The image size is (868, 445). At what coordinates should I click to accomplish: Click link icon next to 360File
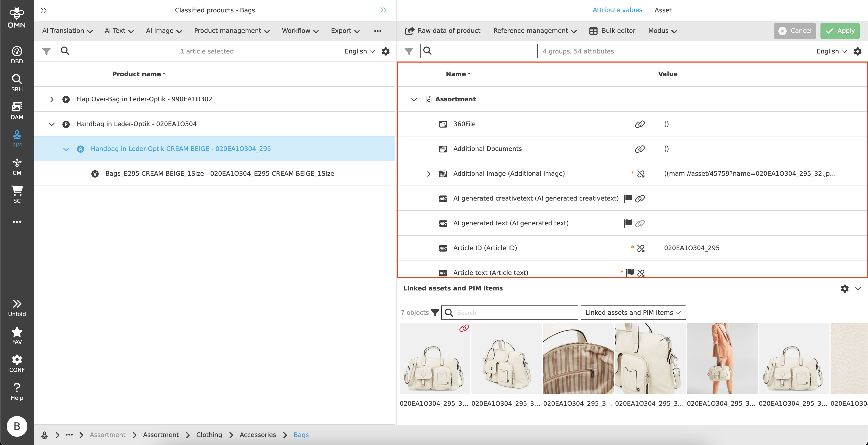click(x=640, y=124)
